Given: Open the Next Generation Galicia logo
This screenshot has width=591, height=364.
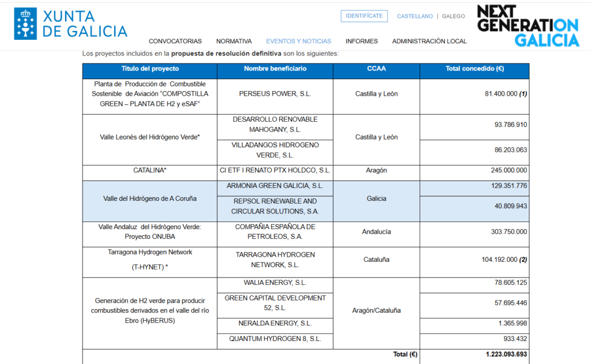Looking at the screenshot, I should 528,25.
